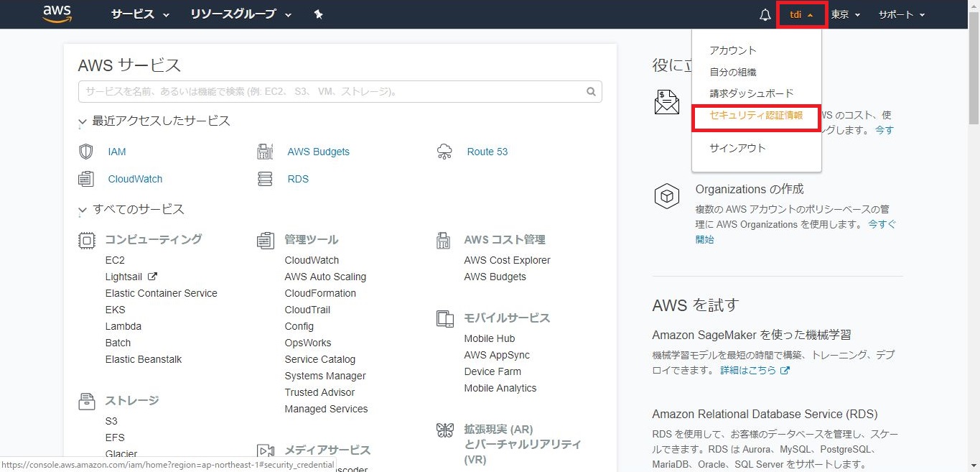This screenshot has height=472, width=980.
Task: Click the CloudWatch icon in recent services
Action: point(86,179)
